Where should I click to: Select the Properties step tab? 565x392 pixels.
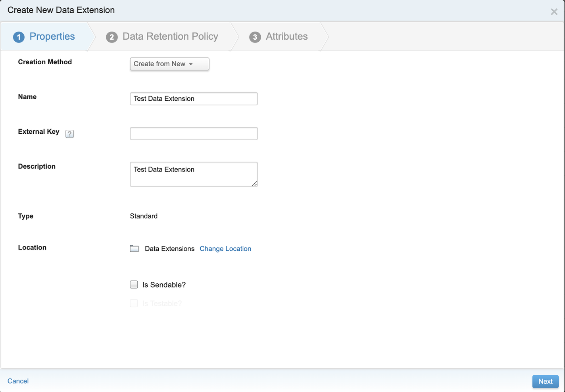(x=52, y=37)
